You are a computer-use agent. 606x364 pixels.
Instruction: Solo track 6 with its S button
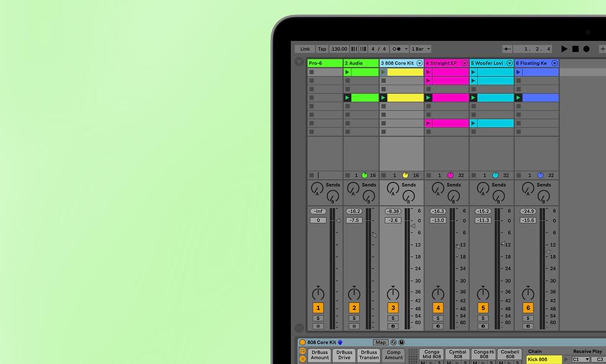[528, 318]
